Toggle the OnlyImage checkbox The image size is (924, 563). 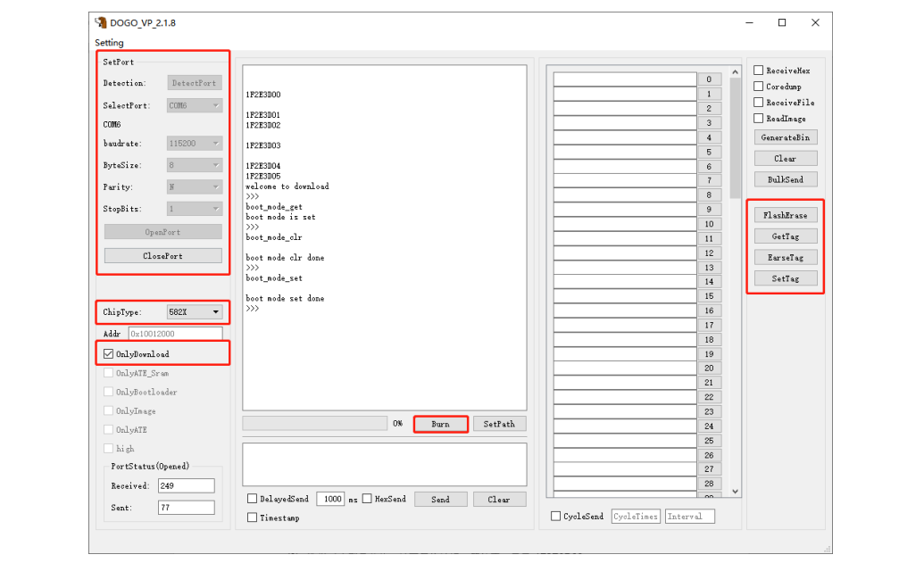tap(108, 410)
